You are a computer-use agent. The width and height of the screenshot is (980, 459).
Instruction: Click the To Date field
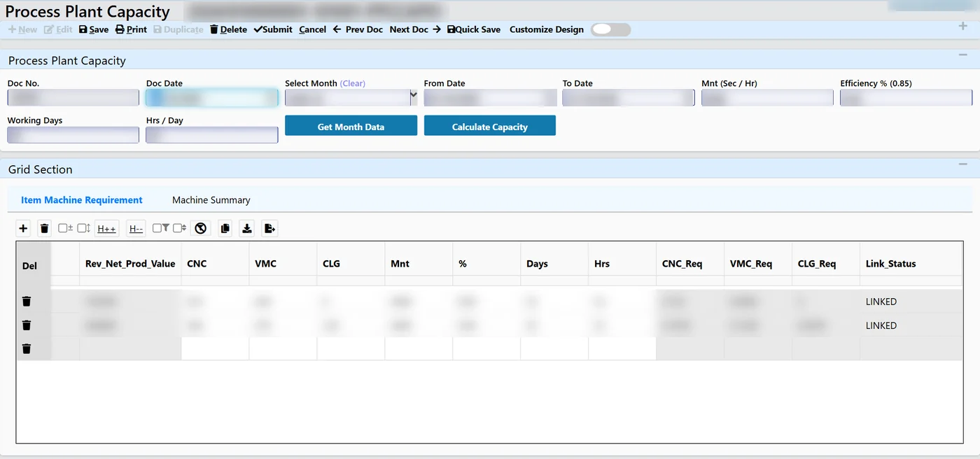(628, 98)
